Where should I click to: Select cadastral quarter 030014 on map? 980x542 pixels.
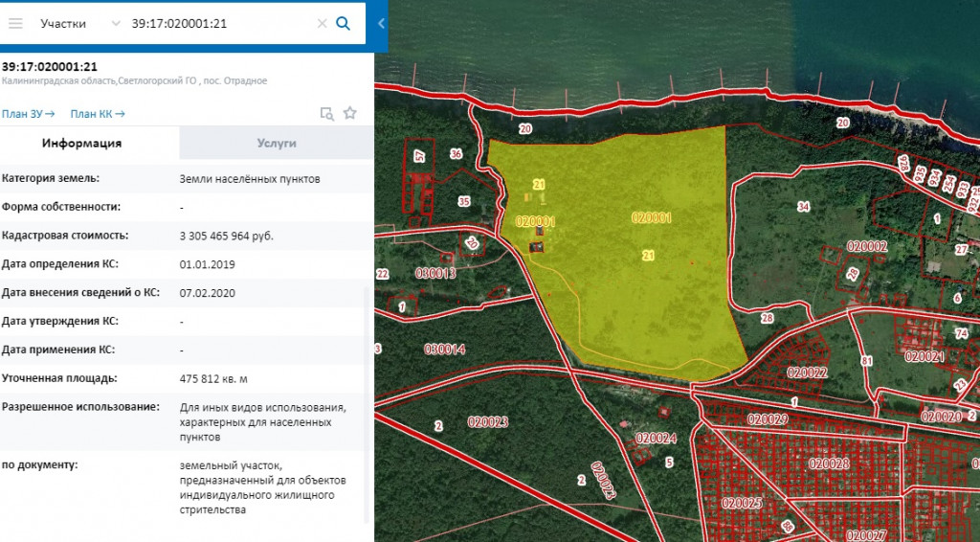click(445, 350)
